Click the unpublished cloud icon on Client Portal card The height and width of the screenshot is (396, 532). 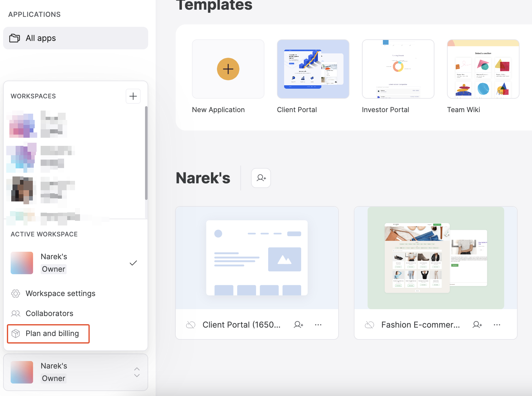point(190,325)
